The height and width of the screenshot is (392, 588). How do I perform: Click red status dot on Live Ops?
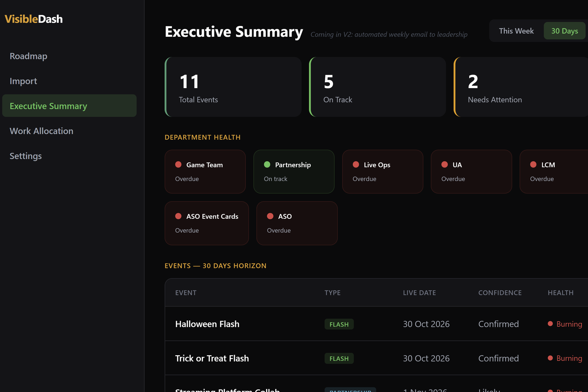tap(356, 164)
